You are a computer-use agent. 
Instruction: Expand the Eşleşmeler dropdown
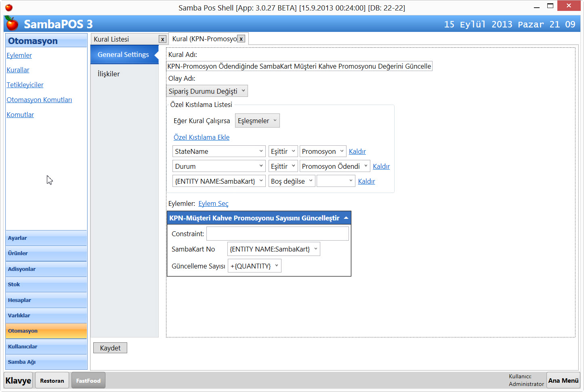pos(257,121)
